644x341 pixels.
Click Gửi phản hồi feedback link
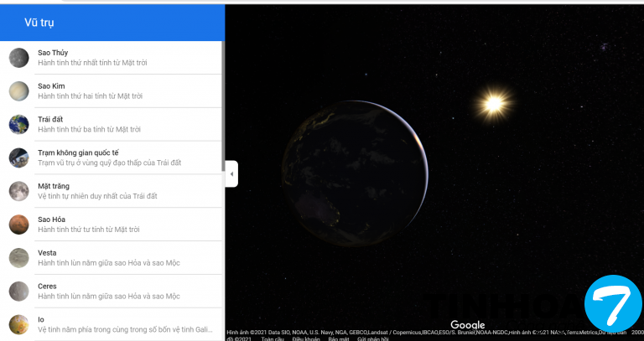(372, 338)
